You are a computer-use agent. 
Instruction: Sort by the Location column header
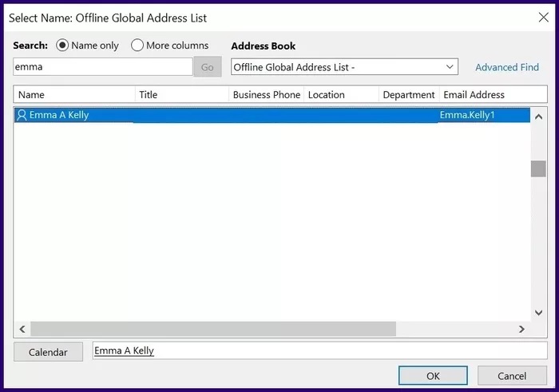click(341, 94)
